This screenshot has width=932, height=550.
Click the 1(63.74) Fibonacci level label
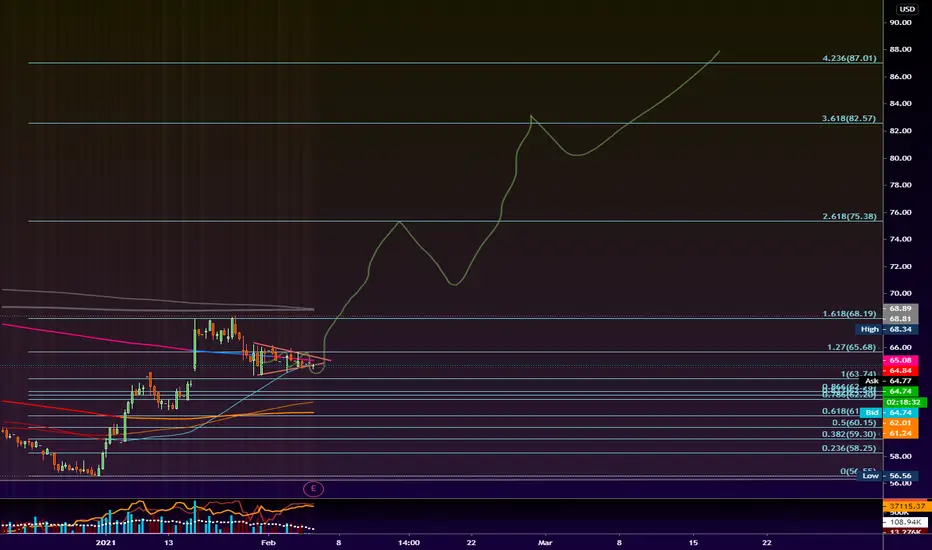[x=858, y=374]
